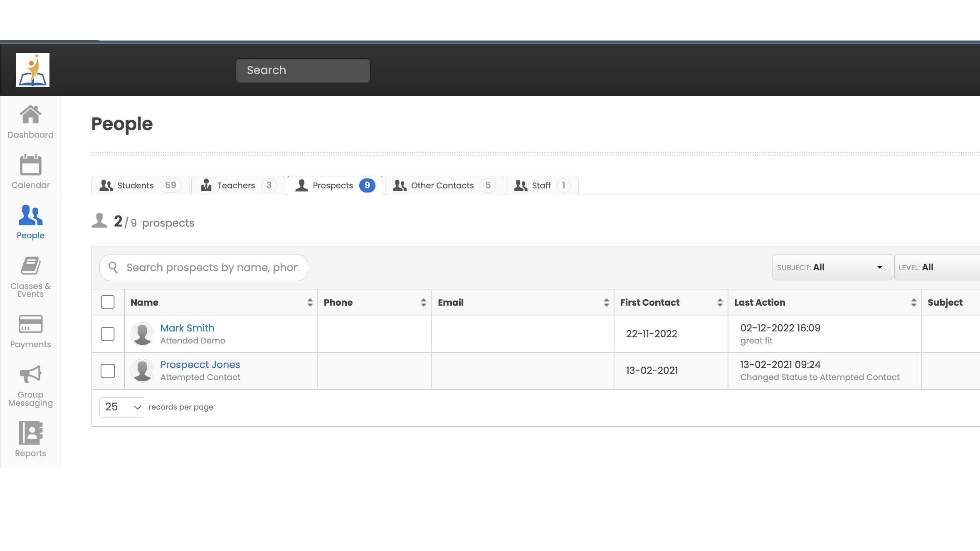Click the search prospects input field
The width and height of the screenshot is (980, 551).
[212, 267]
